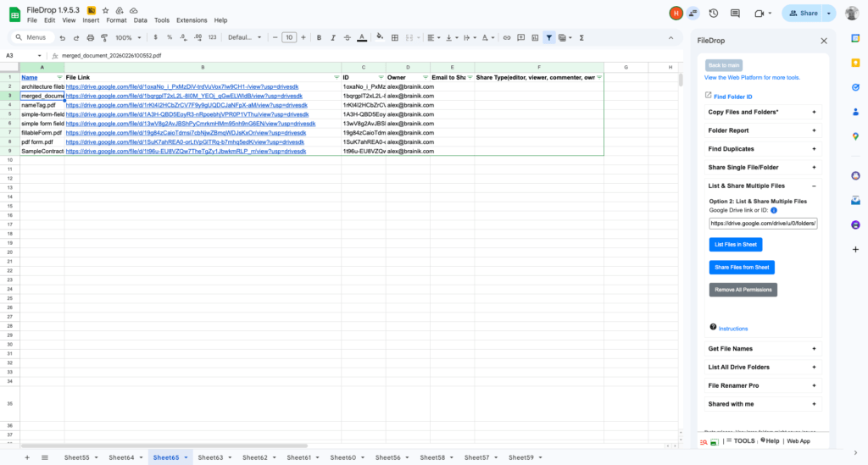868x465 pixels.
Task: Open version history clock icon
Action: coord(714,14)
